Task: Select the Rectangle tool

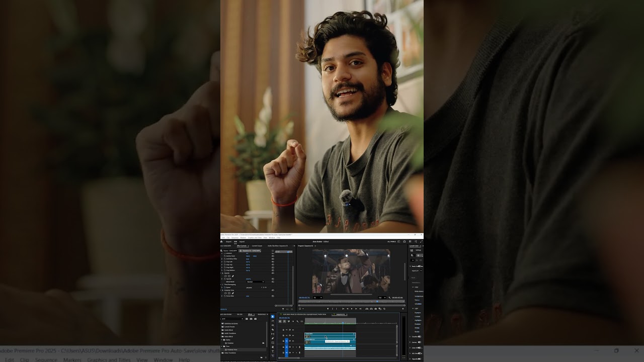Action: [x=273, y=342]
